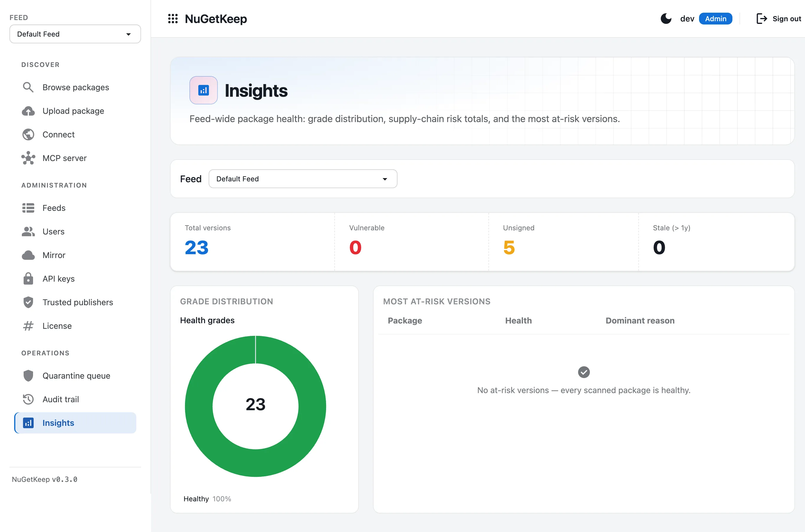Click the Dominant reason column header
Viewport: 805px width, 532px height.
[640, 320]
